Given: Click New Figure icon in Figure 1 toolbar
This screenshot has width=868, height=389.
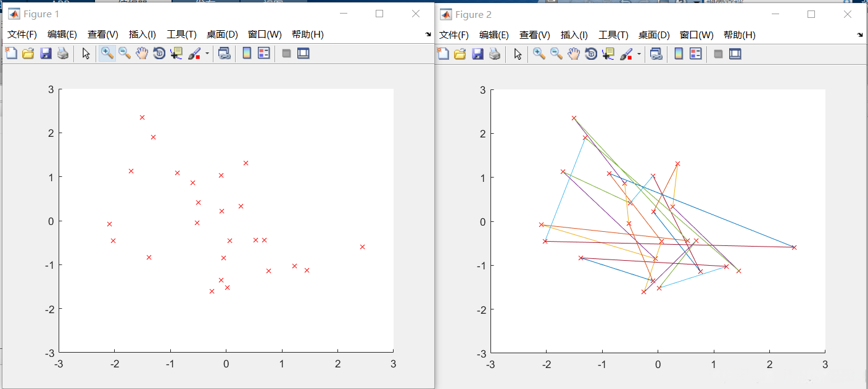Looking at the screenshot, I should 11,54.
